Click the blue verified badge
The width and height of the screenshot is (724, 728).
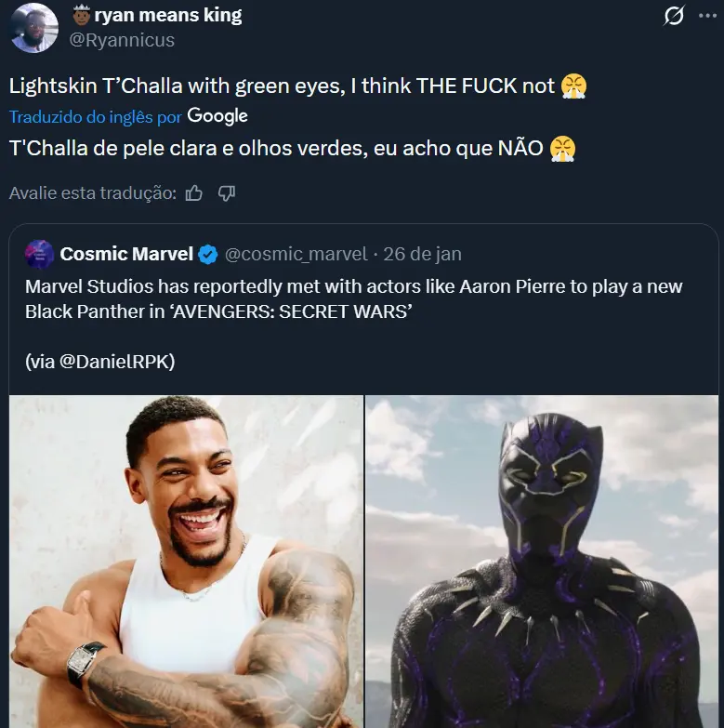[209, 254]
